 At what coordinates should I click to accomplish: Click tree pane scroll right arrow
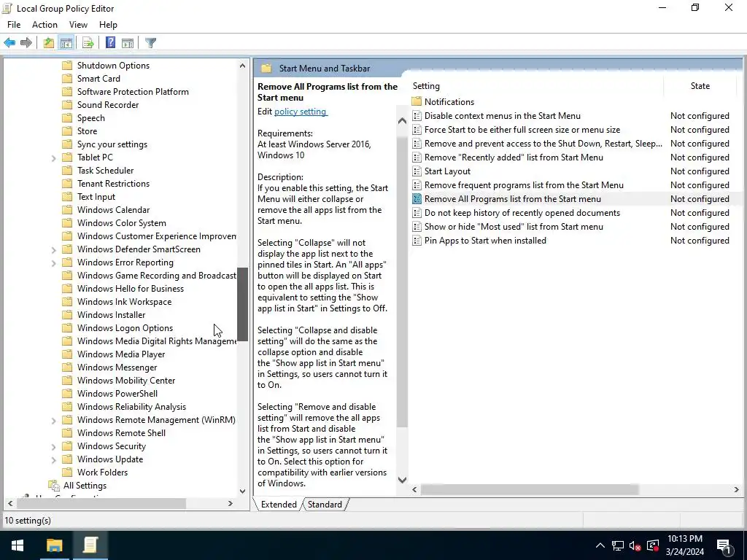[231, 503]
